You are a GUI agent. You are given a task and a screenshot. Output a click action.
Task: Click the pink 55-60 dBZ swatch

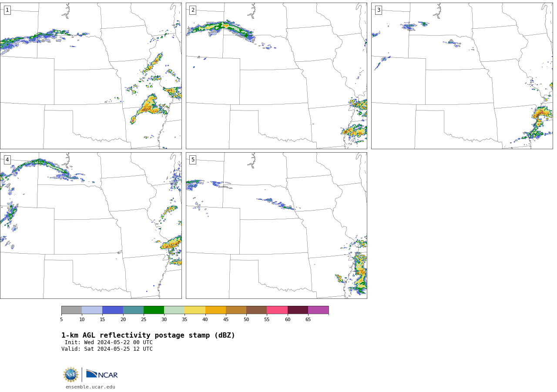click(277, 310)
